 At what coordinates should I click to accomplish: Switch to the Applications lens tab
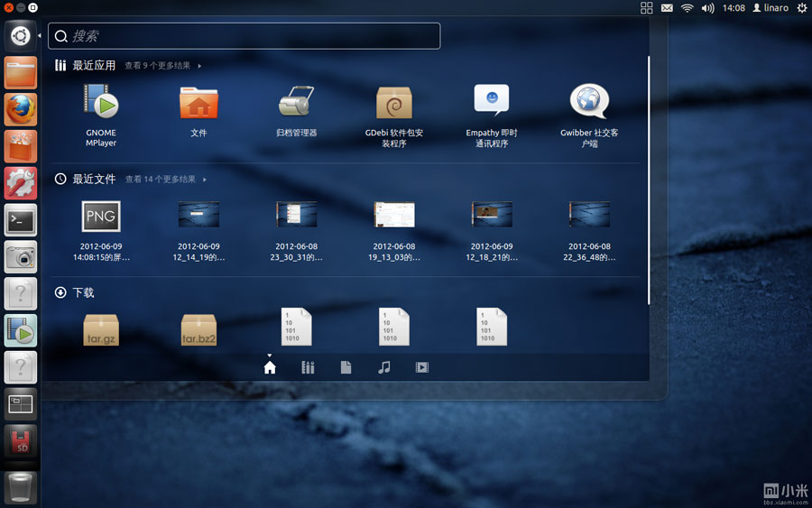(x=308, y=367)
